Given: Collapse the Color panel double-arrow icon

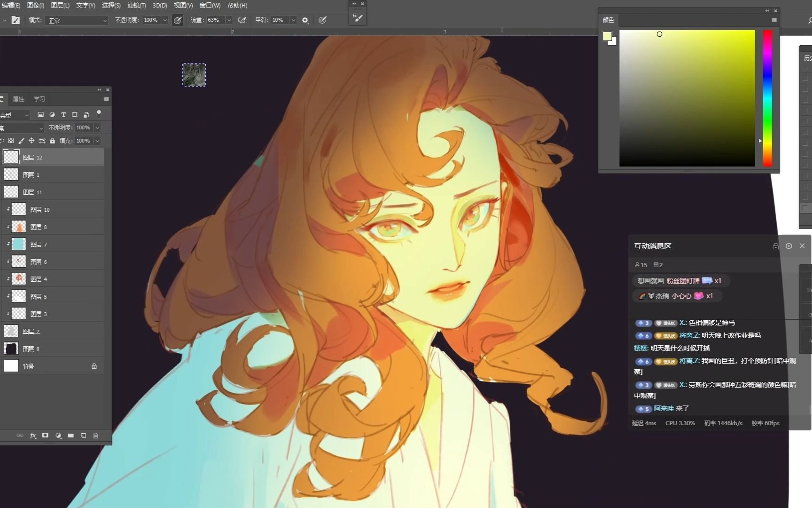Looking at the screenshot, I should point(767,10).
